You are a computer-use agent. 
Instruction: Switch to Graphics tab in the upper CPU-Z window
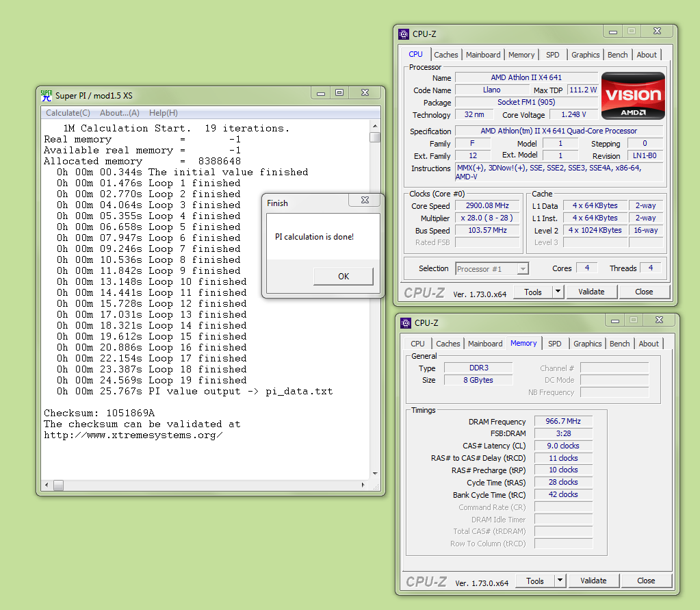[x=585, y=55]
